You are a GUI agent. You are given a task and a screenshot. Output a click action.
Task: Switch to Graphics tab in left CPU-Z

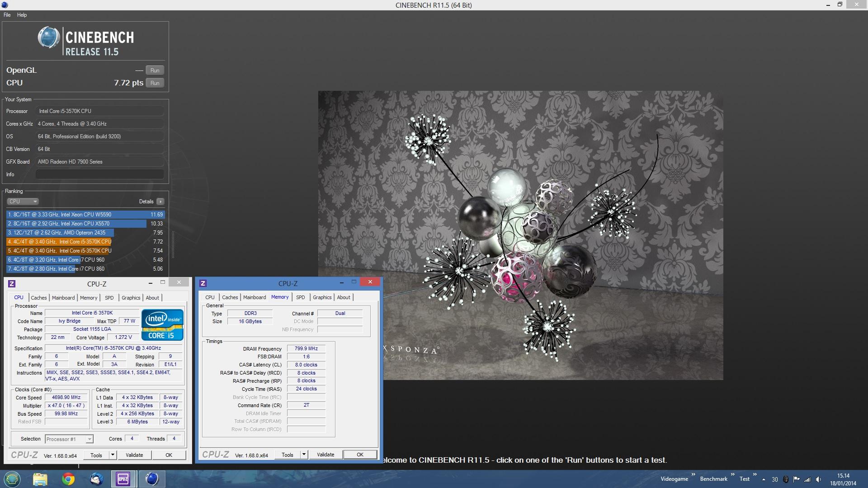point(131,298)
